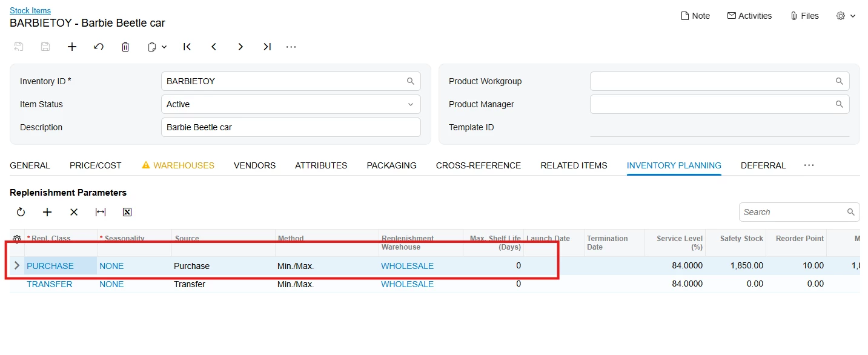
Task: Delete the selected replenishment row
Action: point(74,212)
